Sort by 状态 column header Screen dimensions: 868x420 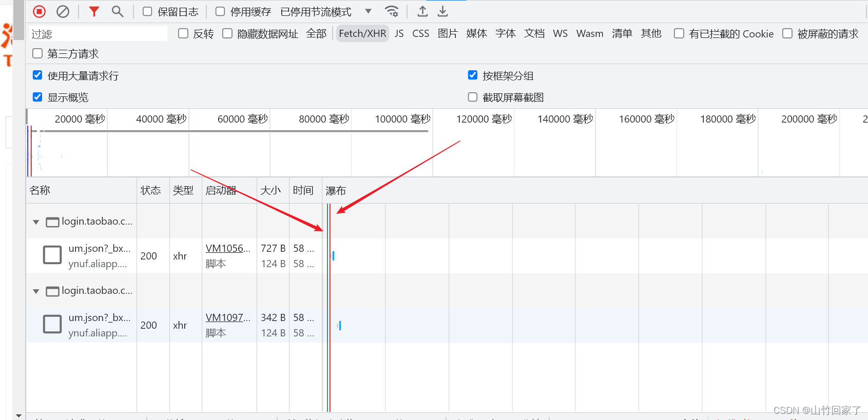[x=153, y=190]
